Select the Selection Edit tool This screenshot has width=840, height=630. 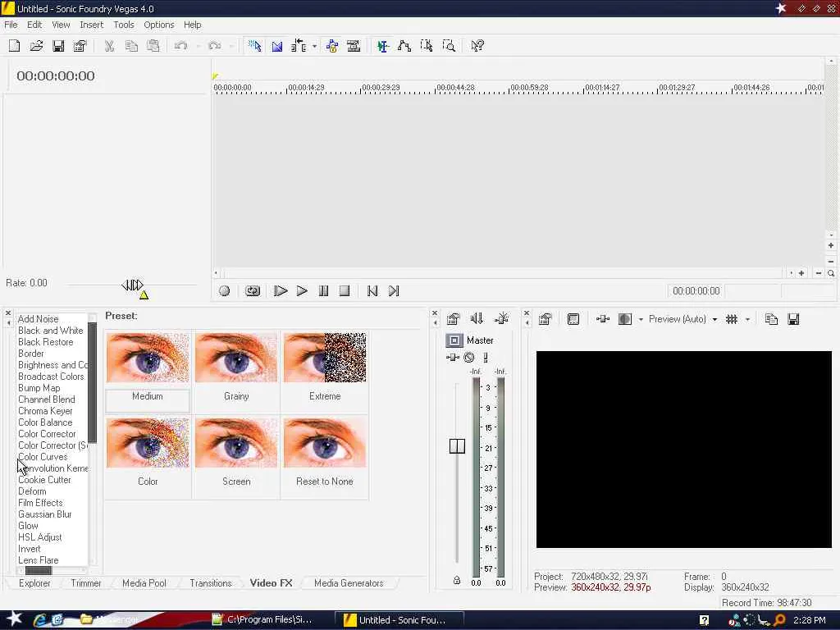click(x=427, y=46)
